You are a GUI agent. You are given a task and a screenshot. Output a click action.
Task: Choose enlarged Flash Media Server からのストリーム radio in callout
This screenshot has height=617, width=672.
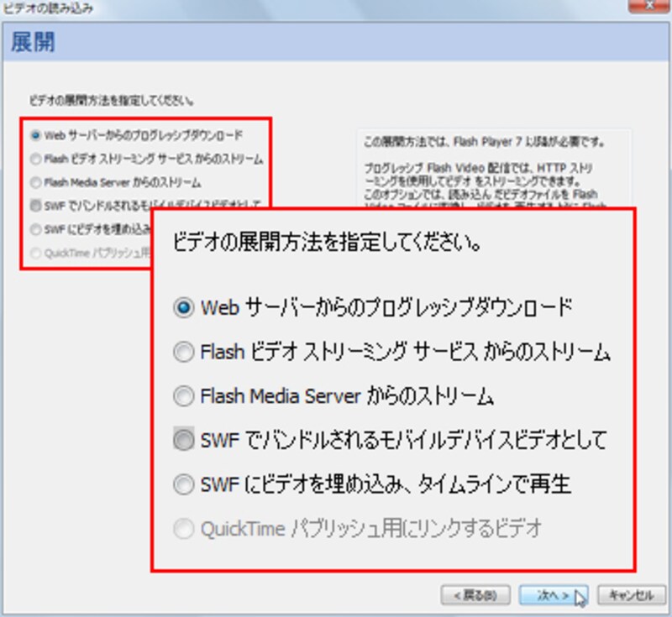click(x=184, y=396)
